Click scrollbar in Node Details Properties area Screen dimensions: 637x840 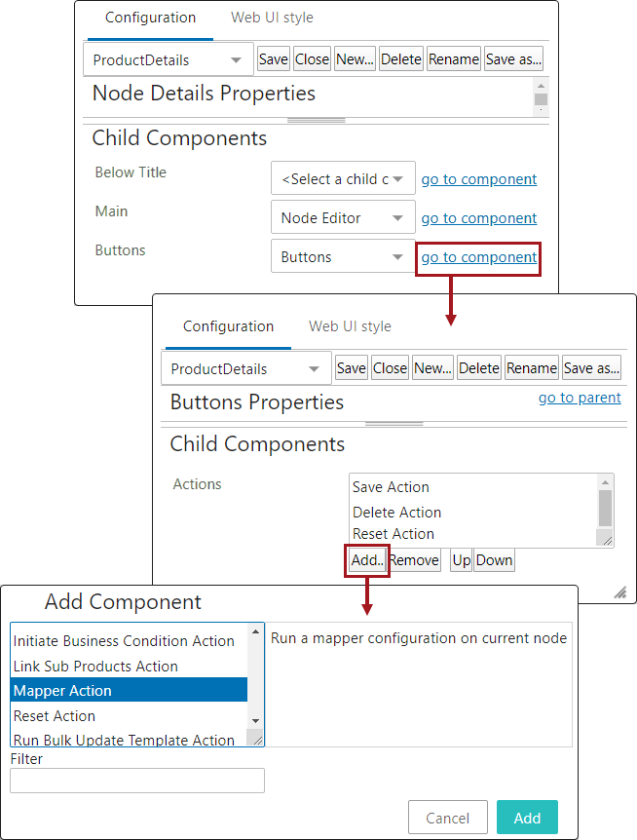point(542,97)
